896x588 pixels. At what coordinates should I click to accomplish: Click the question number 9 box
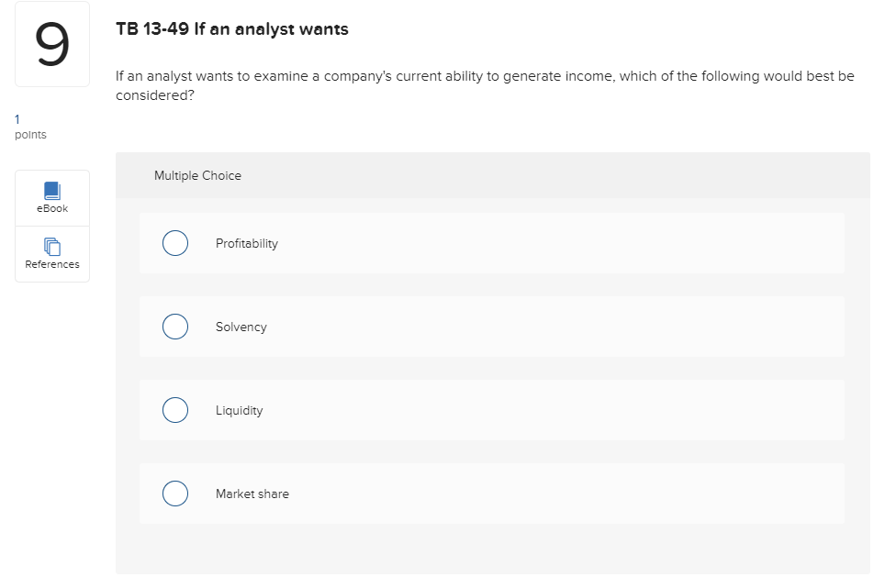[52, 45]
